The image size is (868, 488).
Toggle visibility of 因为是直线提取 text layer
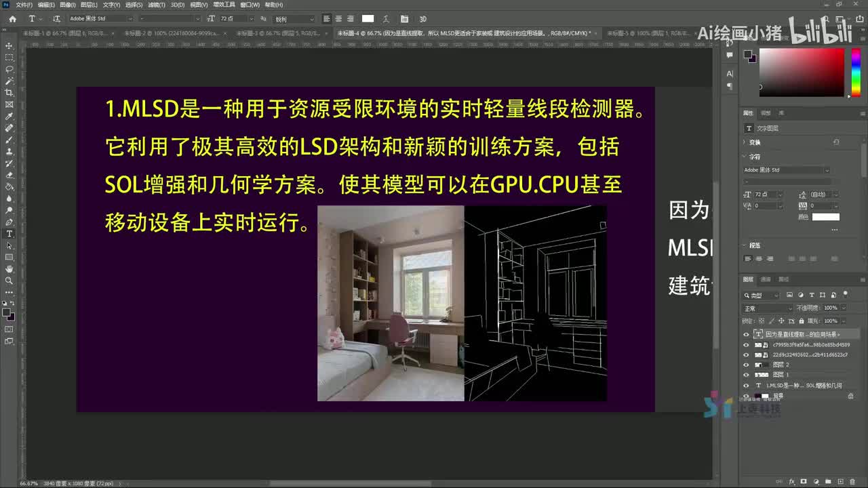(747, 334)
